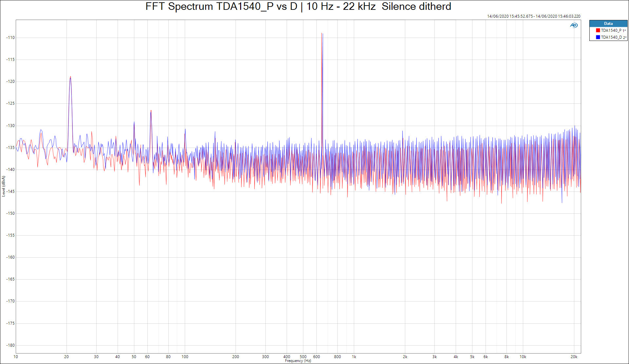The height and width of the screenshot is (364, 629).
Task: Click the -110 level axis tick label
Action: pyautogui.click(x=10, y=38)
